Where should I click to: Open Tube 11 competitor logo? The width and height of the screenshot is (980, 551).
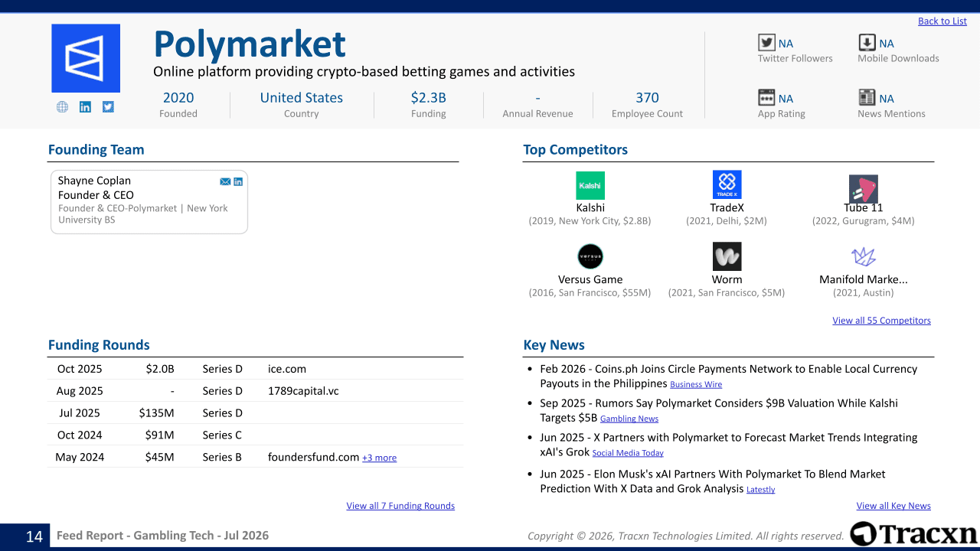click(863, 189)
